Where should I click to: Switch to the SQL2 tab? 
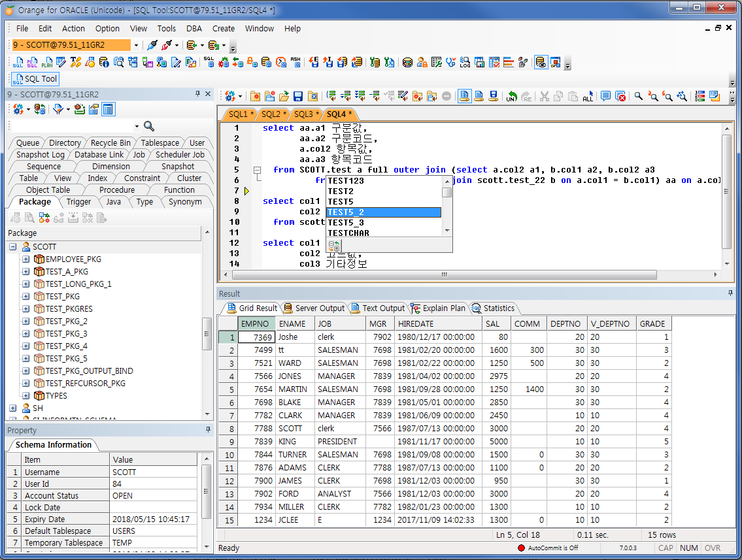point(273,114)
